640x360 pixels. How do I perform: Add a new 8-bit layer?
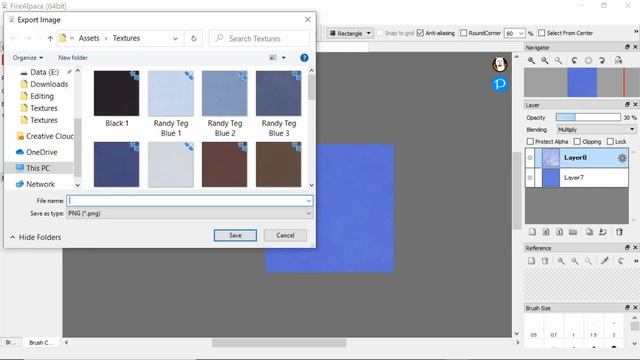(x=546, y=232)
